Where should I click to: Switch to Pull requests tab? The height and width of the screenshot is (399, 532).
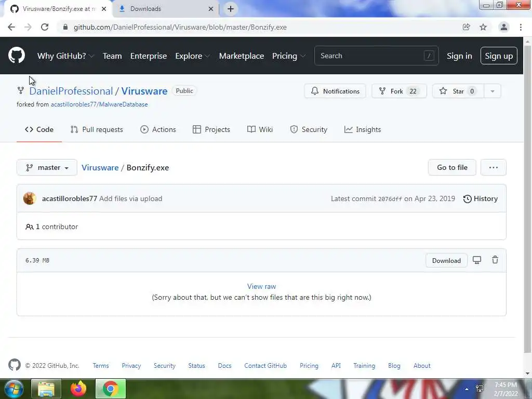[x=97, y=129]
